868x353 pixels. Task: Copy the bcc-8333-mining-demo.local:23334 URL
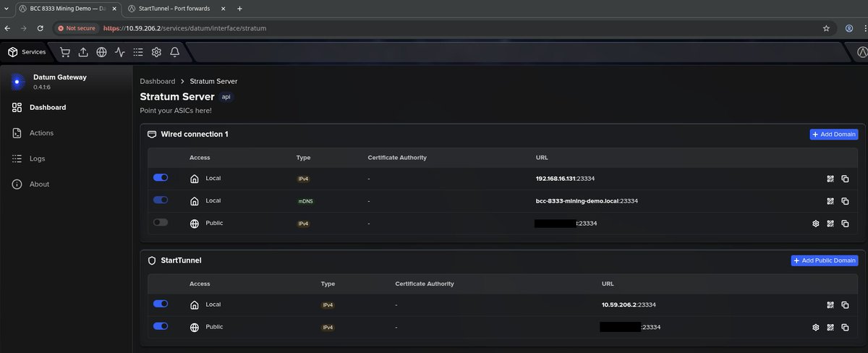[x=845, y=201]
